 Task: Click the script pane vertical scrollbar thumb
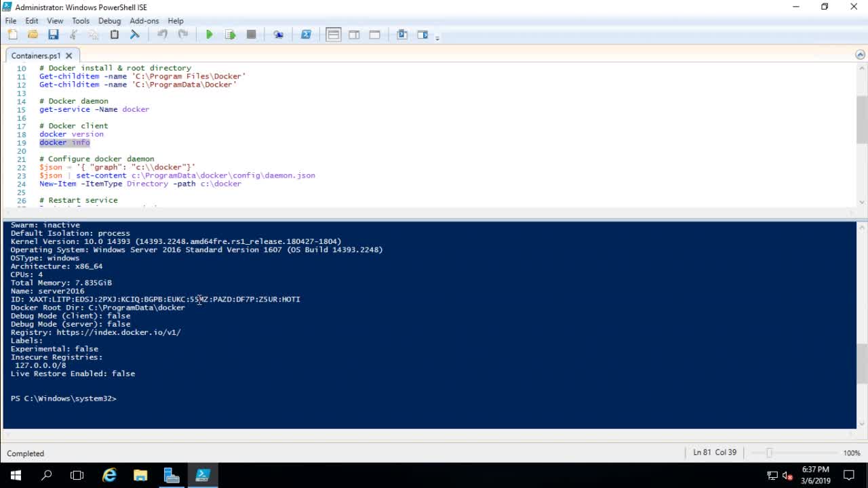(862, 119)
